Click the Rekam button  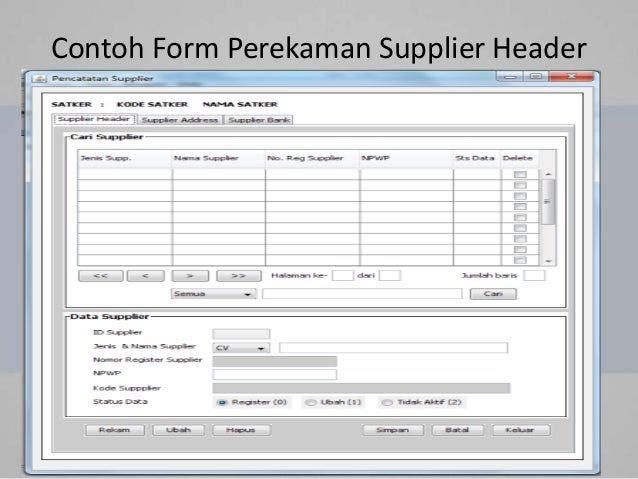coord(115,430)
